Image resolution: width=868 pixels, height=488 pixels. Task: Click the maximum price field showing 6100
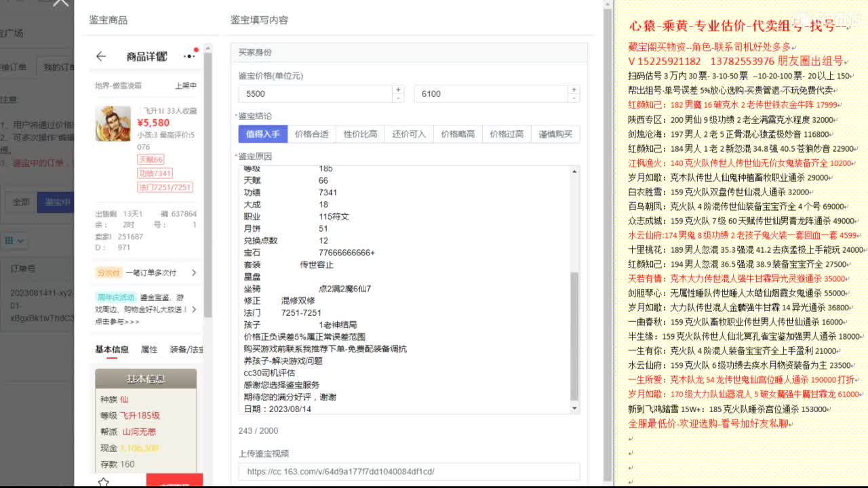pos(492,94)
